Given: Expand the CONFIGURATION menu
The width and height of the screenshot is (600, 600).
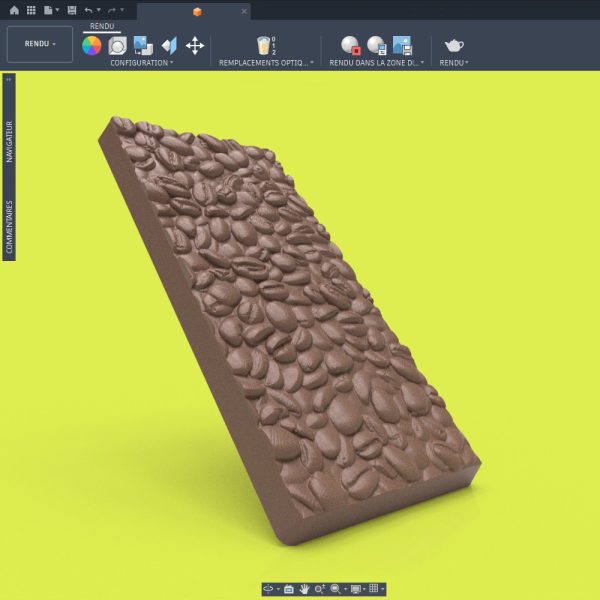Looking at the screenshot, I should click(x=142, y=63).
